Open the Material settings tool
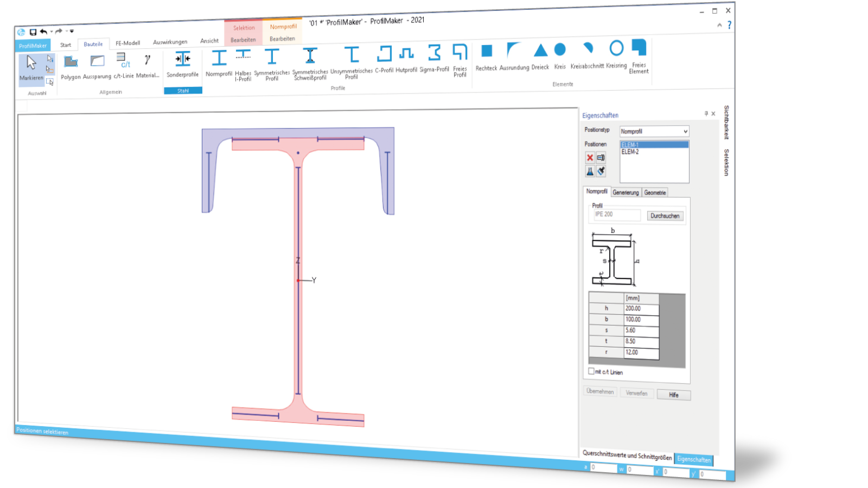Image resolution: width=868 pixels, height=488 pixels. tap(148, 66)
